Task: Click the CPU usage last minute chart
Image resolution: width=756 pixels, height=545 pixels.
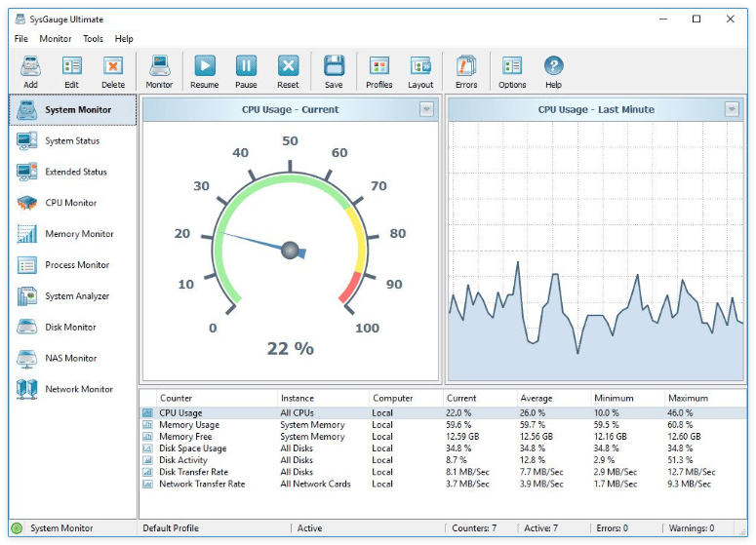Action: click(x=596, y=251)
